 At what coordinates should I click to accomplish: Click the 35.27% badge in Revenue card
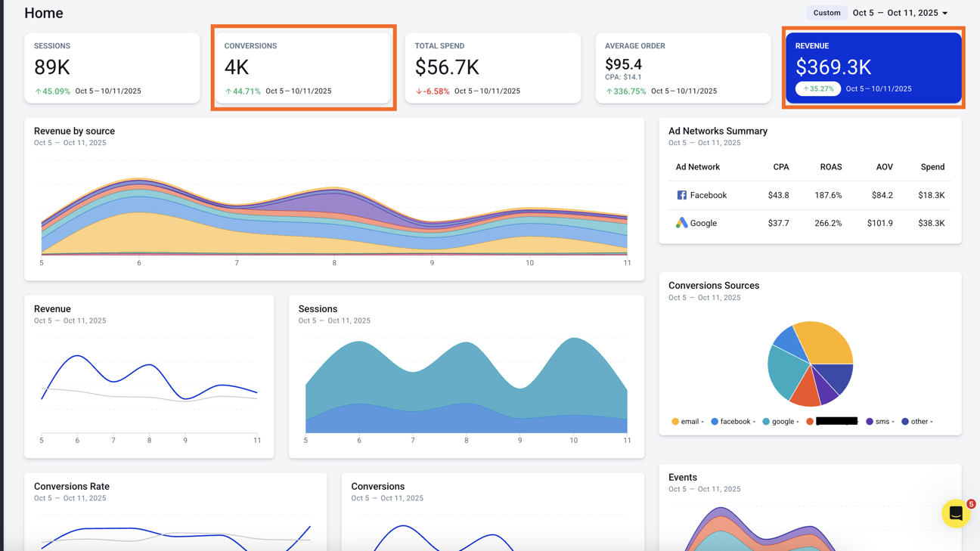pyautogui.click(x=818, y=88)
